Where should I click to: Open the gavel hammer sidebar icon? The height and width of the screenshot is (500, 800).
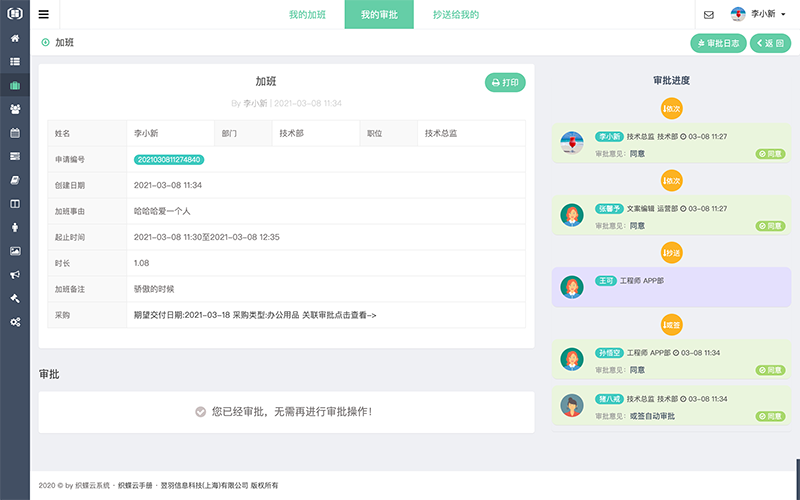click(x=15, y=298)
